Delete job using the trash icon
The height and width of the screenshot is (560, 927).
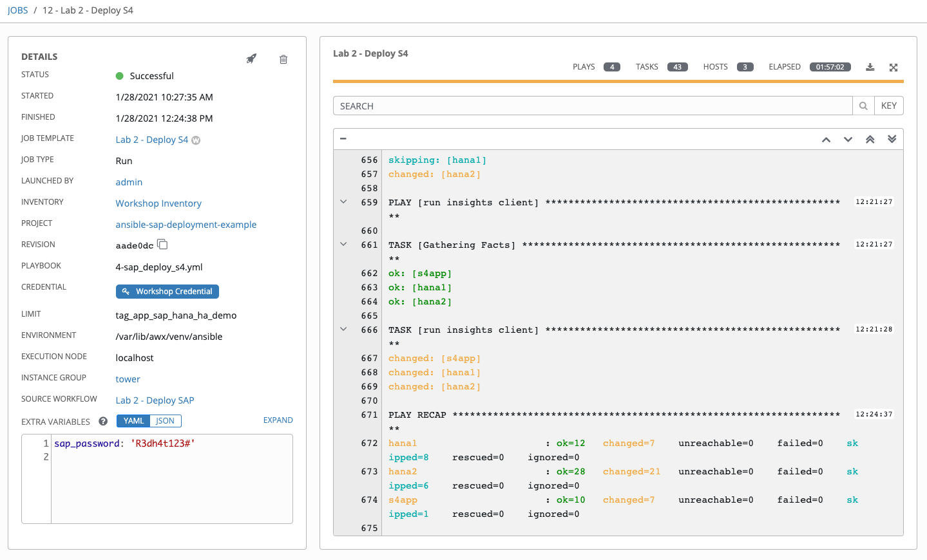click(x=283, y=59)
